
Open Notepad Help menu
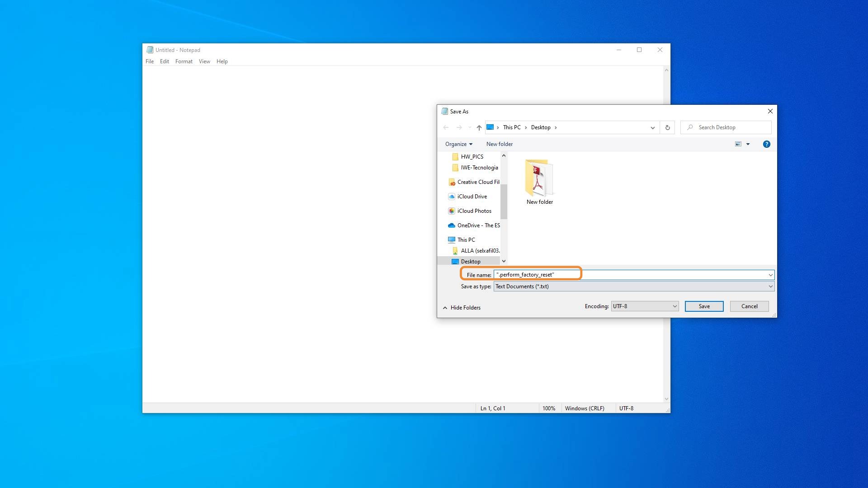(222, 61)
